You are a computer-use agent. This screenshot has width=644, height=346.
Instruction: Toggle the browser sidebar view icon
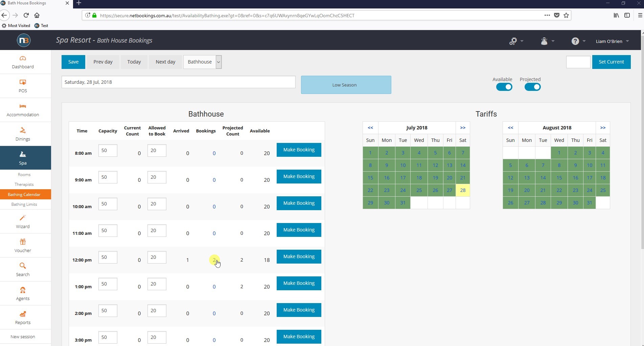point(627,15)
